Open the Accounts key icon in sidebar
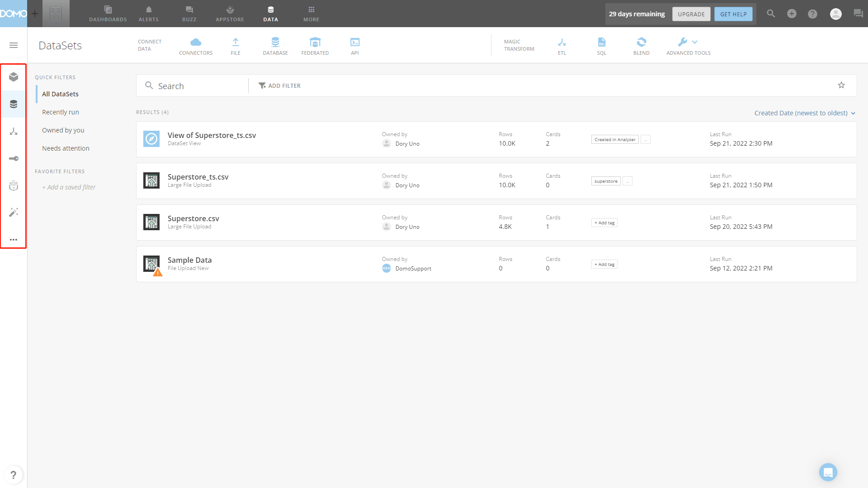The image size is (868, 488). [14, 158]
